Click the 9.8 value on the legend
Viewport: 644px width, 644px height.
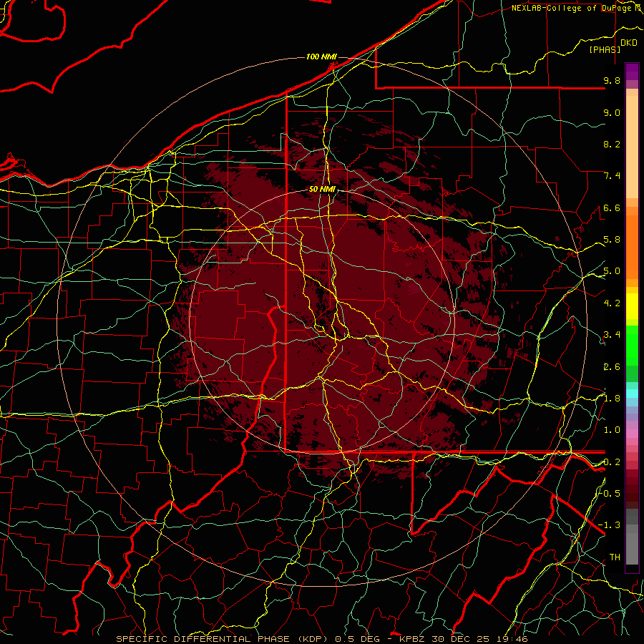(x=612, y=80)
